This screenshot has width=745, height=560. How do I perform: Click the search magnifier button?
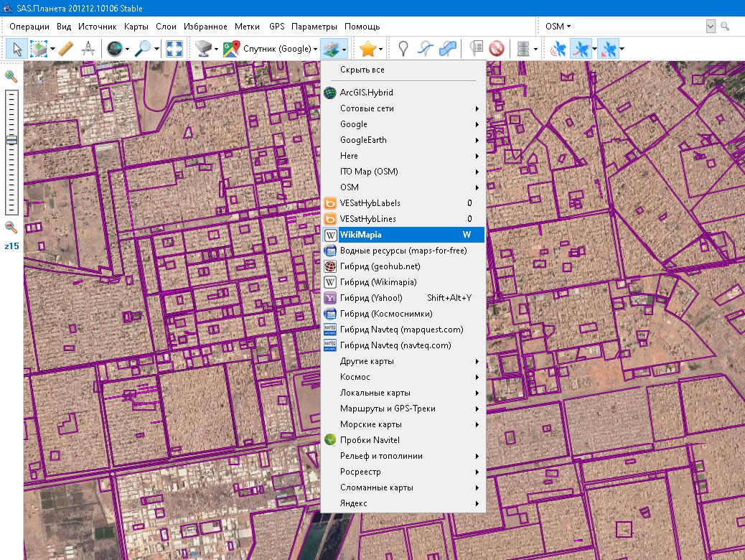725,26
